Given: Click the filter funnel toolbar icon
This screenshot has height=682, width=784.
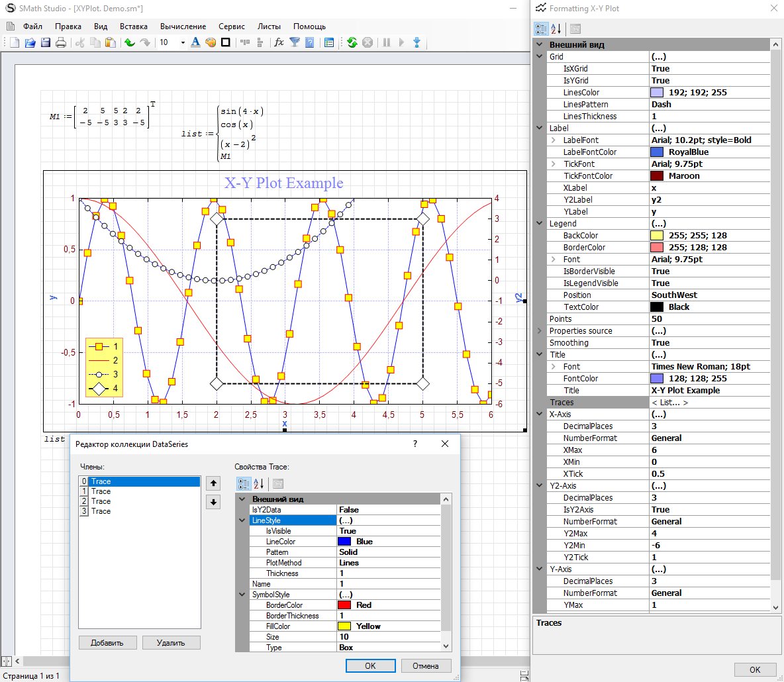Looking at the screenshot, I should (295, 42).
